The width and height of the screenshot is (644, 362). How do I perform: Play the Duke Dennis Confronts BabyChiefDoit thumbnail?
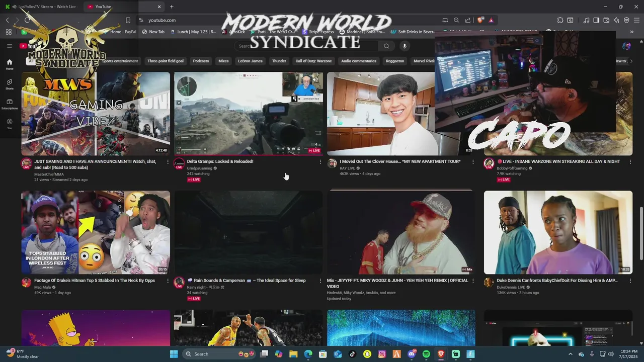pos(558,232)
